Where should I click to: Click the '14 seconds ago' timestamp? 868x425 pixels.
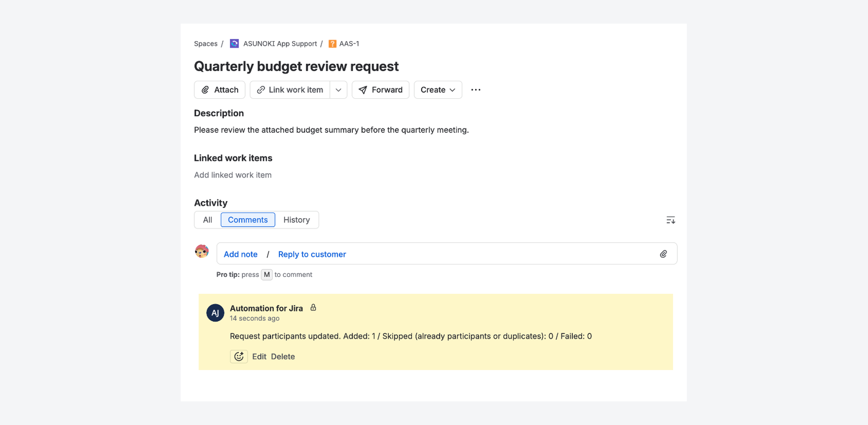(x=255, y=319)
